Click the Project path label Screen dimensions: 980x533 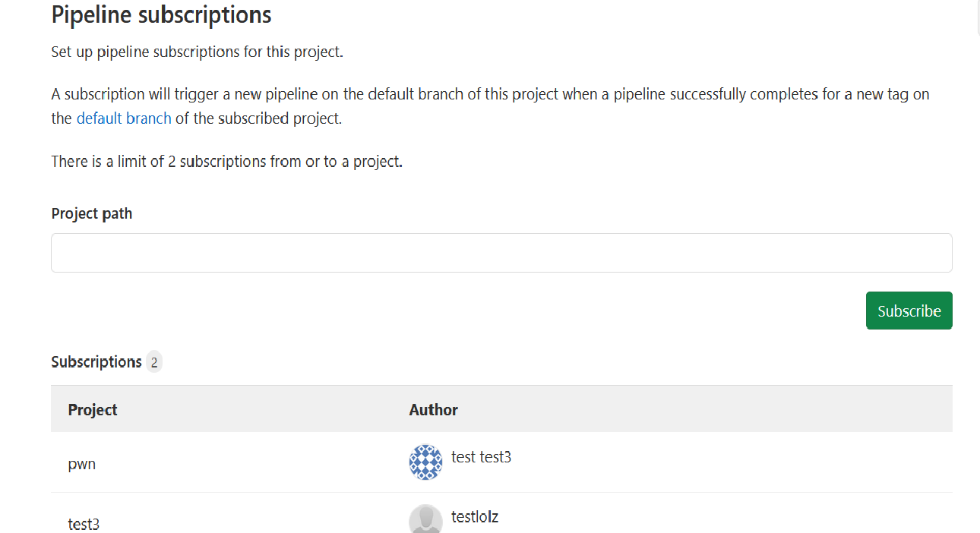point(92,214)
